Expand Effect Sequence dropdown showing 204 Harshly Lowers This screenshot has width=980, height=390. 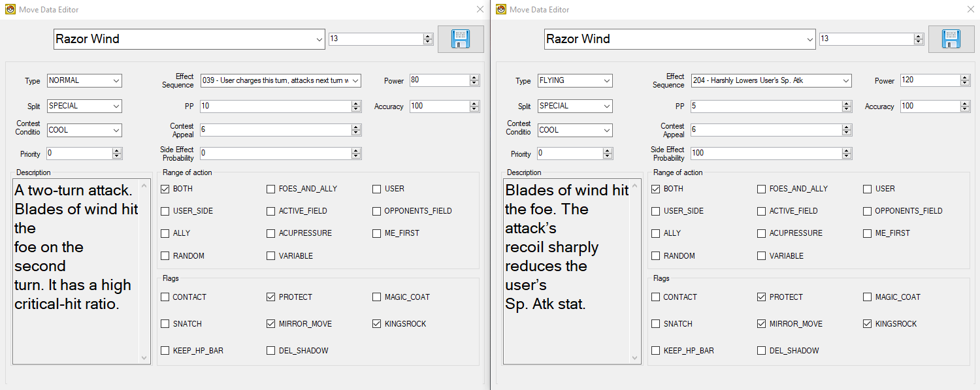pyautogui.click(x=846, y=81)
